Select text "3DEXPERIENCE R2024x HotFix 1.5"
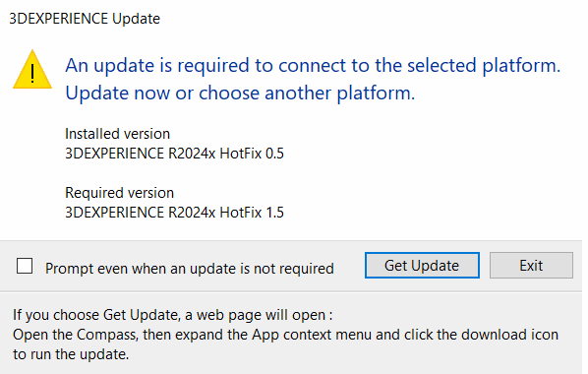 pos(174,213)
